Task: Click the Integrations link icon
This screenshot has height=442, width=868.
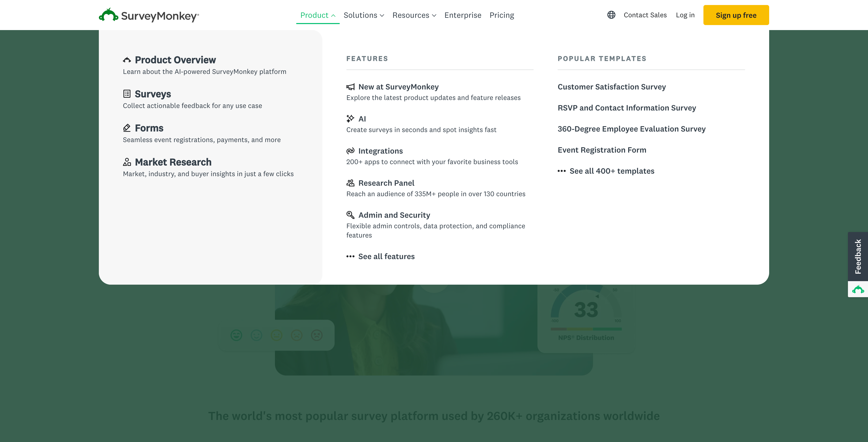Action: 350,151
